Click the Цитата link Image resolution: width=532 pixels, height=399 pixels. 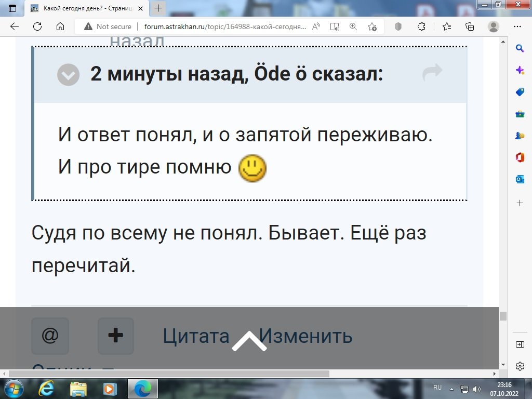196,336
